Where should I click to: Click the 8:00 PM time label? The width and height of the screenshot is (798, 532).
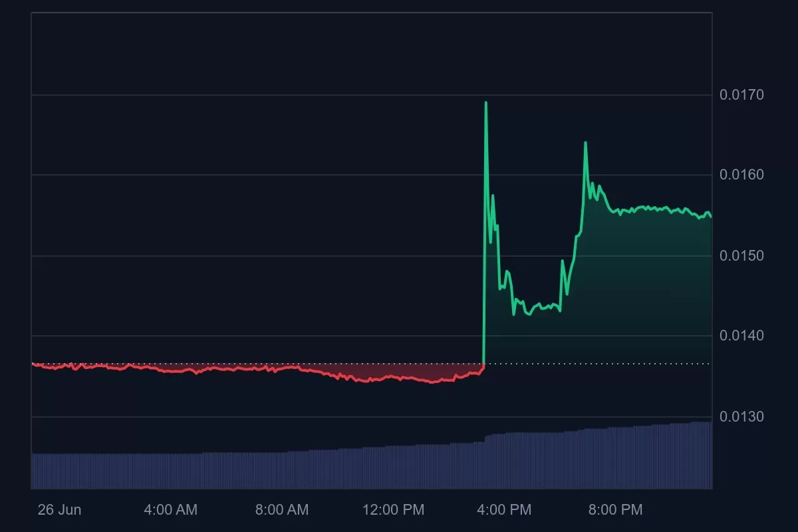[616, 510]
